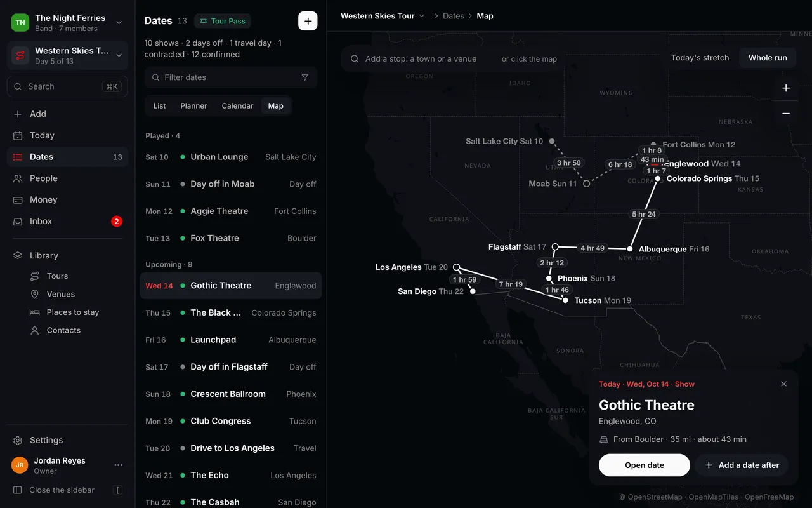Close the sidebar
The width and height of the screenshot is (812, 508).
tap(67, 490)
